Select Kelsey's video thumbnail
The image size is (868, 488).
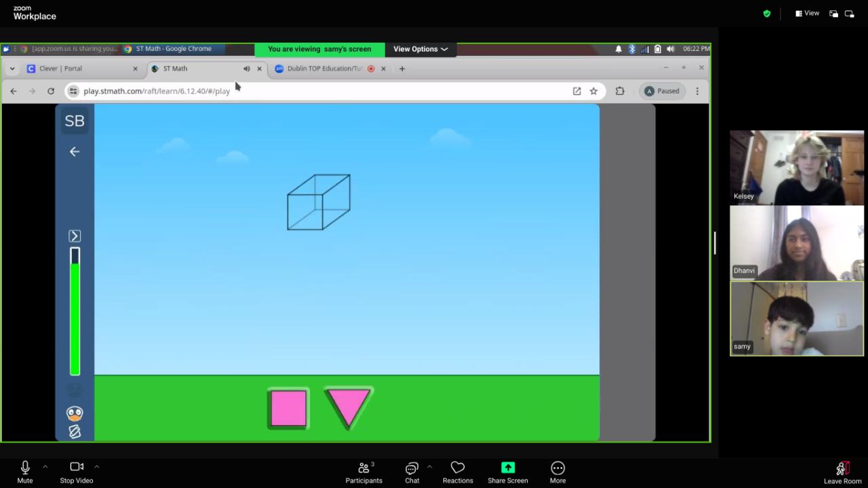[797, 168]
